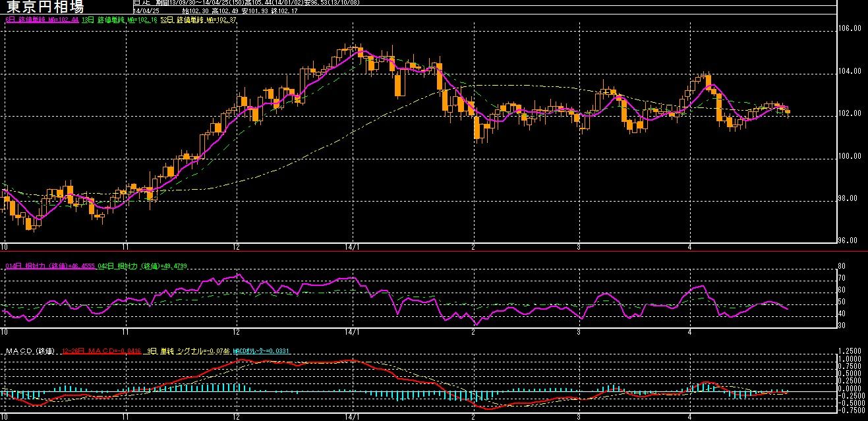Click the daily high price 高102.49
Image resolution: width=868 pixels, height=421 pixels.
[226, 11]
